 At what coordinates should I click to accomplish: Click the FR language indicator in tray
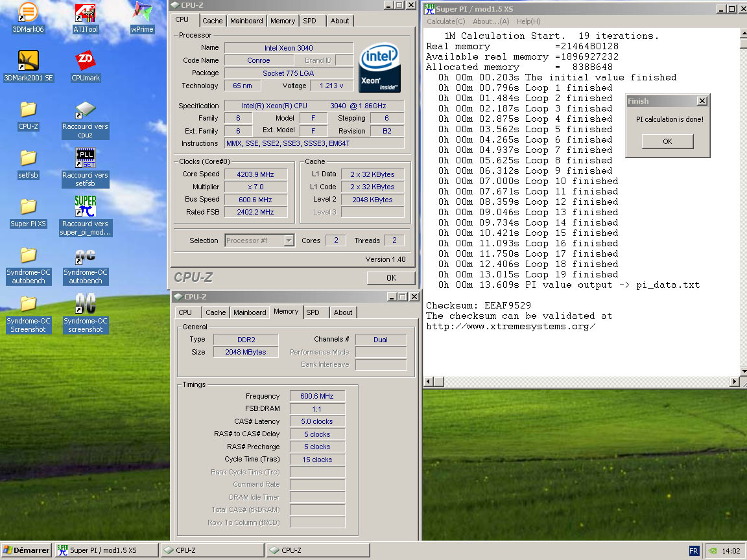(694, 550)
